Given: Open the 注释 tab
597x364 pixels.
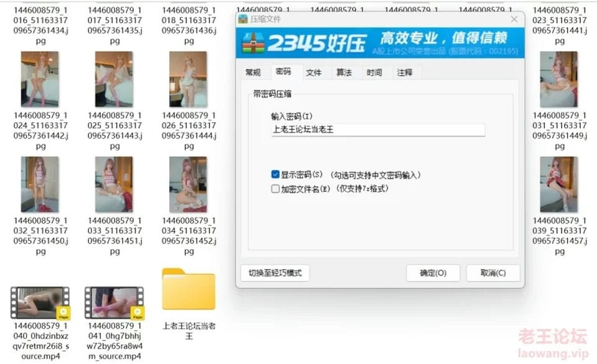Looking at the screenshot, I should point(405,73).
